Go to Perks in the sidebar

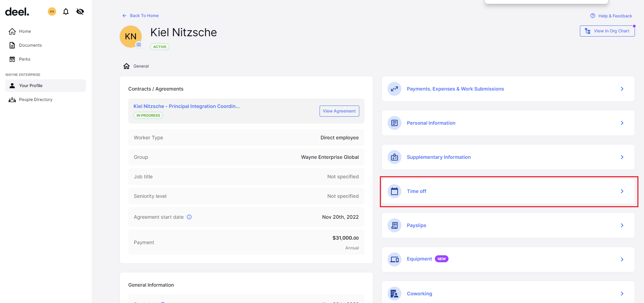(x=24, y=59)
